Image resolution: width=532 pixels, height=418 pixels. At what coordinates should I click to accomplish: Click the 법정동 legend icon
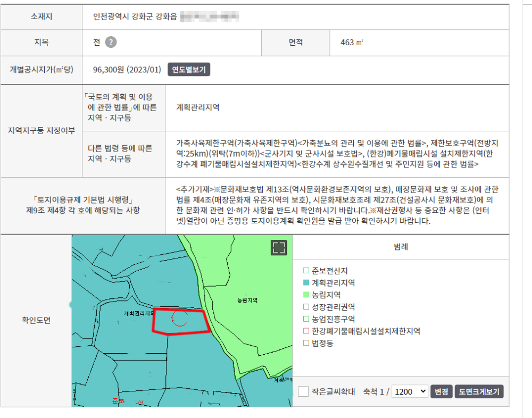pyautogui.click(x=306, y=343)
